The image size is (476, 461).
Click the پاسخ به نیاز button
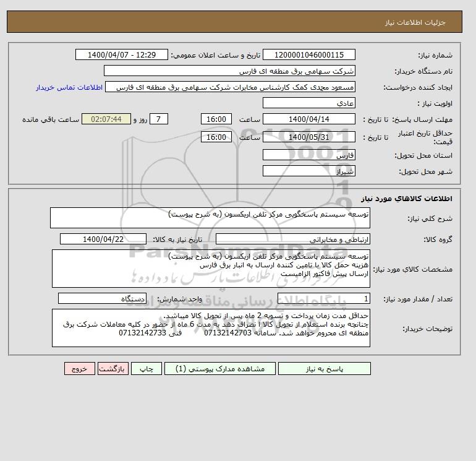(x=324, y=368)
